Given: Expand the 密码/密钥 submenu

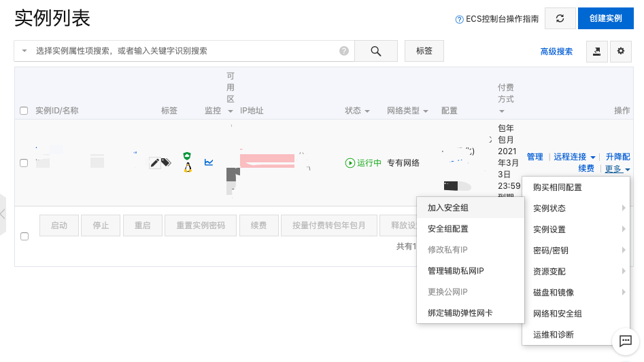Looking at the screenshot, I should pos(576,250).
